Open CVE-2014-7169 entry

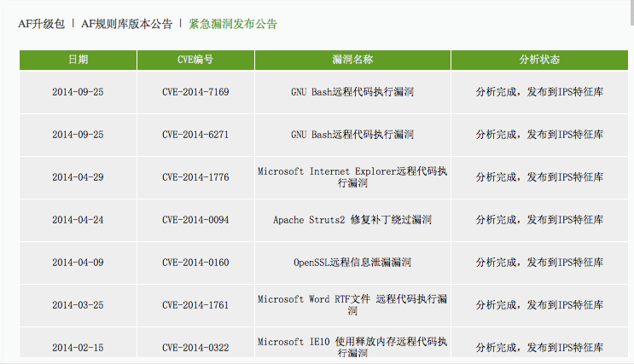(195, 92)
